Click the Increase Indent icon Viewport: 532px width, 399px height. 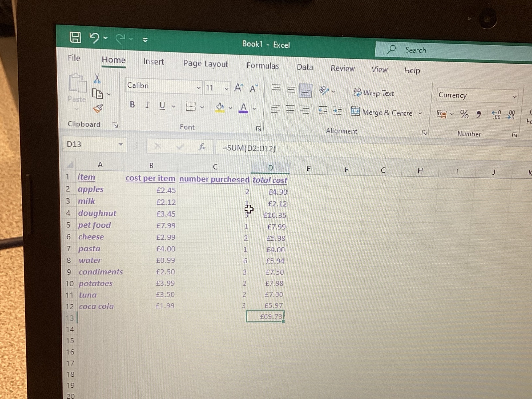click(337, 110)
